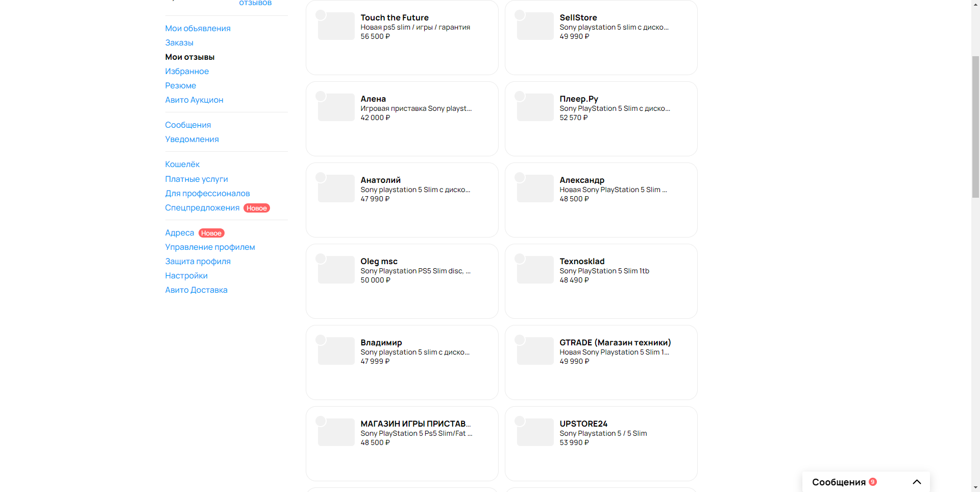980x492 pixels.
Task: Open Спецпредложения section
Action: pos(202,207)
